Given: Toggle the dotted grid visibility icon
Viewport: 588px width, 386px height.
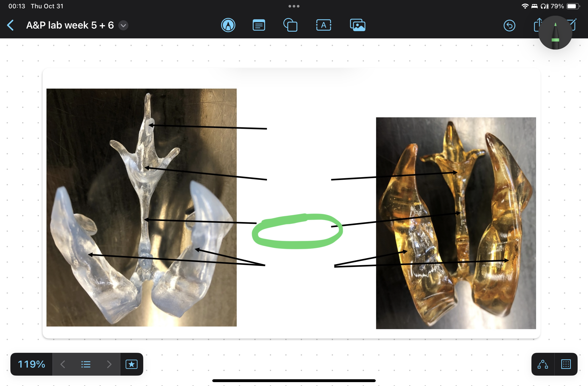Looking at the screenshot, I should point(566,364).
